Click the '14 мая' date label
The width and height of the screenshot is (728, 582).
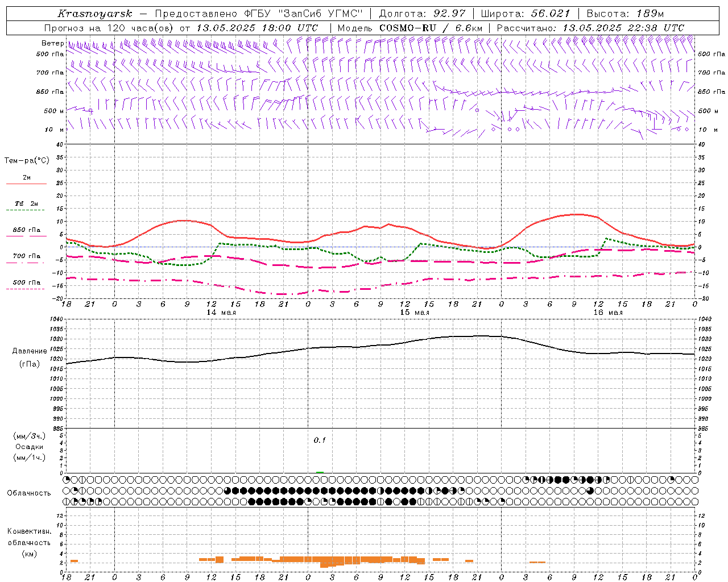221,313
